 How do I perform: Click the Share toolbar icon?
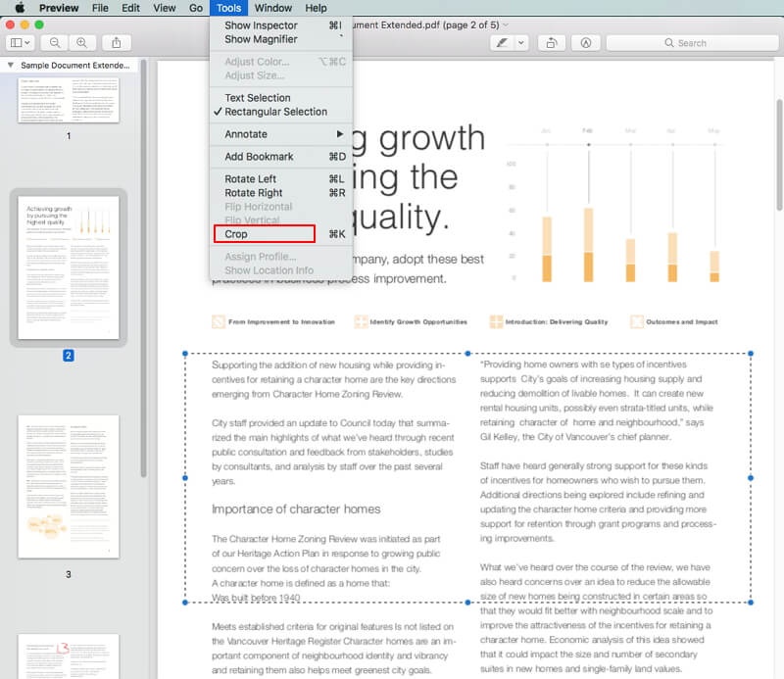tap(117, 43)
